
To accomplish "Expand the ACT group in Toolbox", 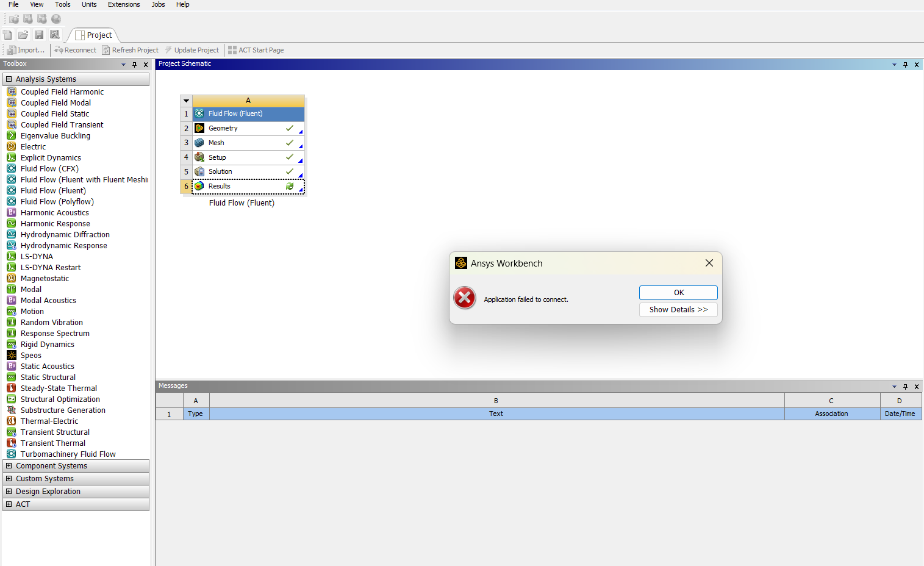I will point(9,504).
